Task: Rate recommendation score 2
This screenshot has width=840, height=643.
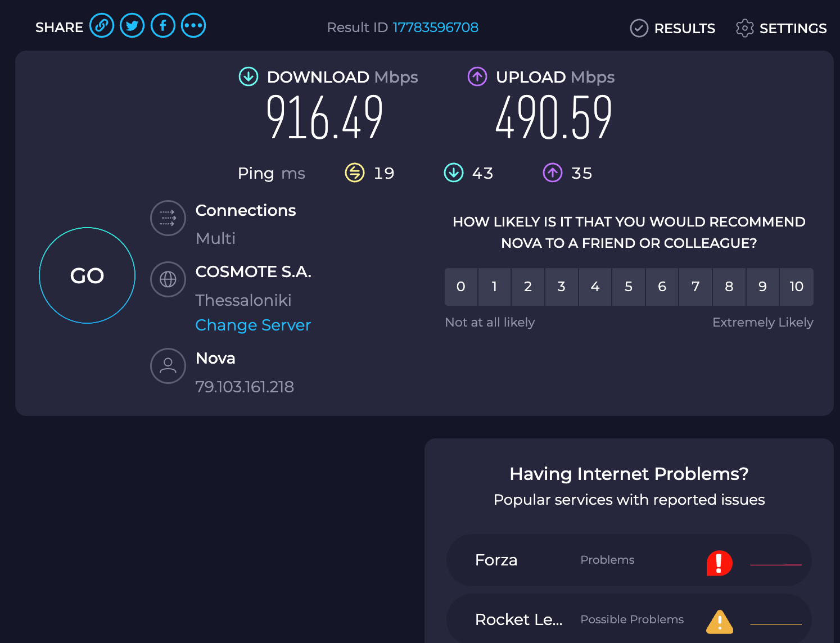Action: click(x=528, y=287)
